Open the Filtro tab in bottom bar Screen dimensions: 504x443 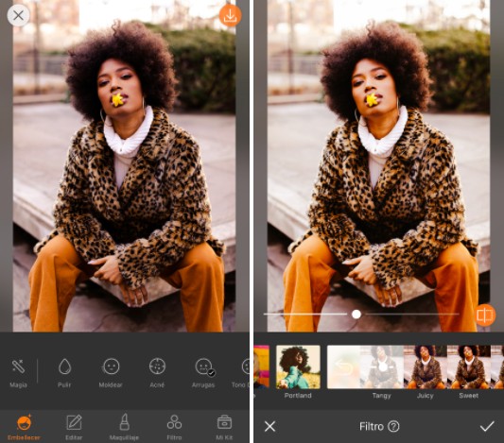[174, 427]
